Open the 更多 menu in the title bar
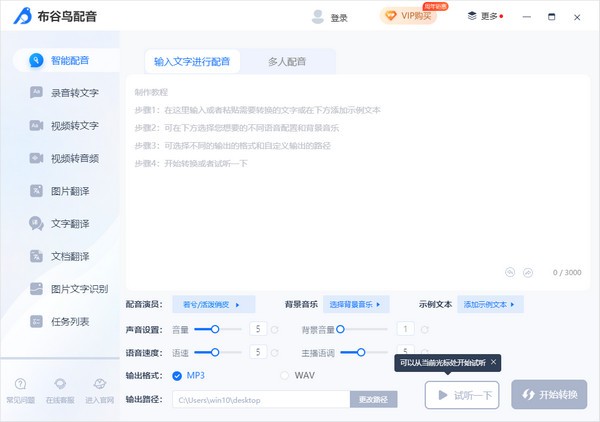The width and height of the screenshot is (600, 422). 485,17
